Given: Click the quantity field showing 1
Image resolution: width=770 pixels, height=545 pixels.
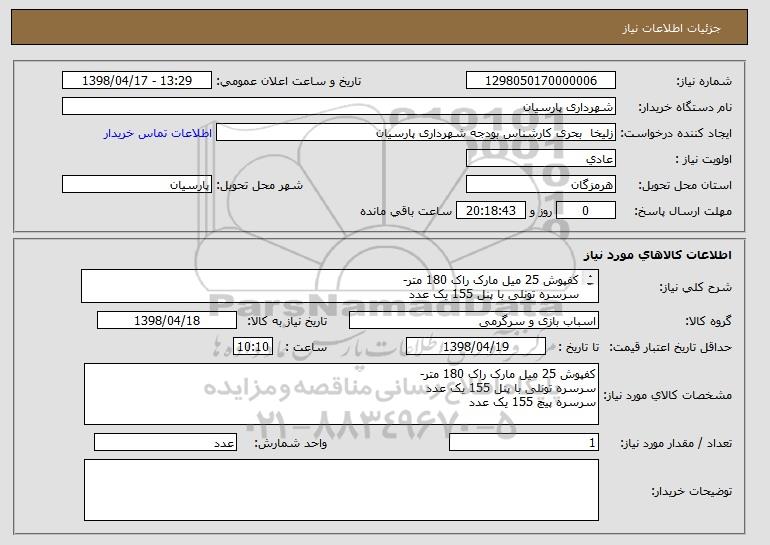Looking at the screenshot, I should click(524, 442).
